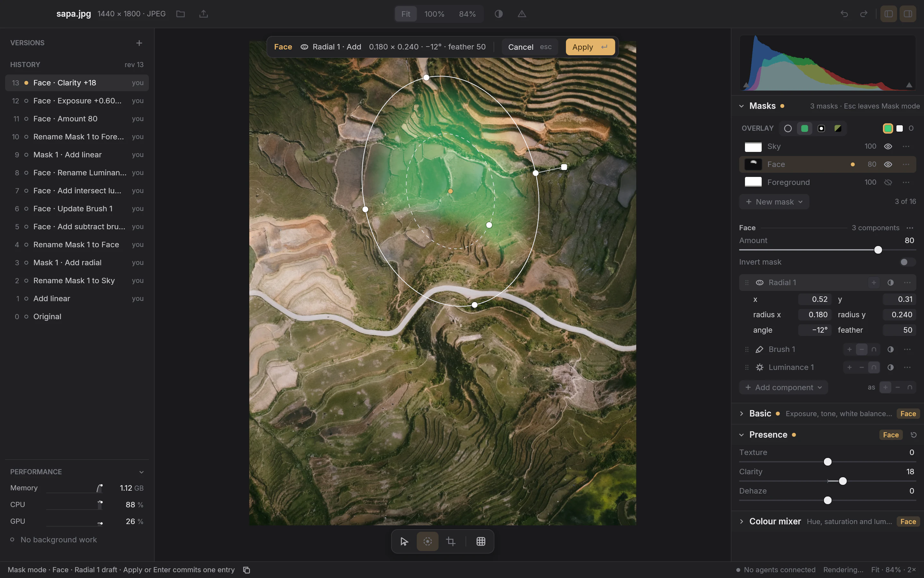924x578 pixels.
Task: Click the export/upload icon in top bar
Action: tap(203, 14)
